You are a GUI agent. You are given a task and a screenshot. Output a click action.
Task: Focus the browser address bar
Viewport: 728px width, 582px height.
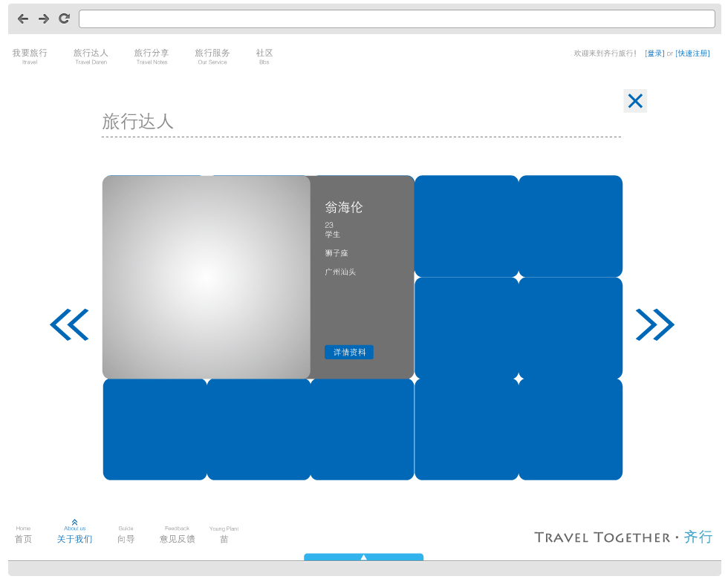pos(397,19)
